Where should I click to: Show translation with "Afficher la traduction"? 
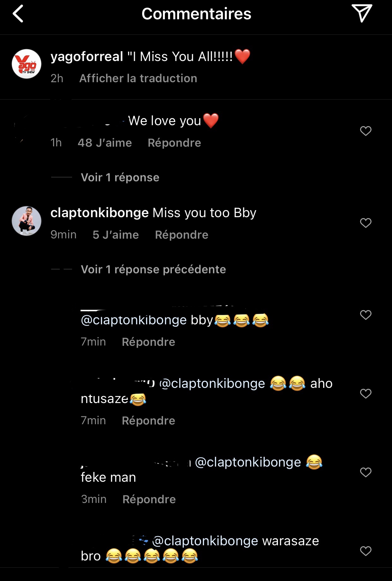pyautogui.click(x=138, y=78)
